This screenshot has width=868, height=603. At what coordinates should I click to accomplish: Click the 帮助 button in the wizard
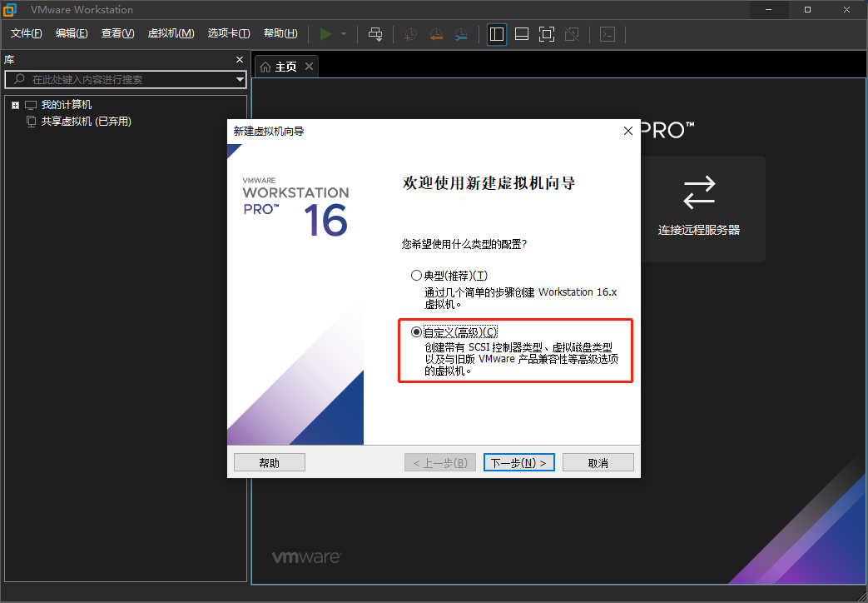pyautogui.click(x=270, y=463)
